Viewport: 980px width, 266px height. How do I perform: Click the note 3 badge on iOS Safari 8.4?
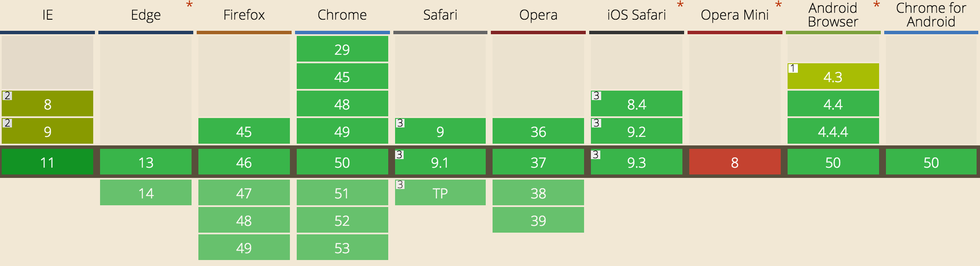coord(596,96)
